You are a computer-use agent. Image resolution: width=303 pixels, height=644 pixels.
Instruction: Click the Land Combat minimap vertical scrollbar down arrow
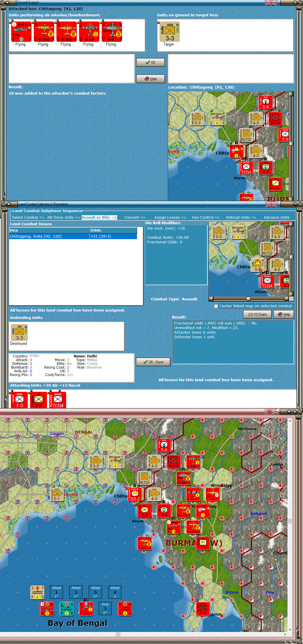291,294
